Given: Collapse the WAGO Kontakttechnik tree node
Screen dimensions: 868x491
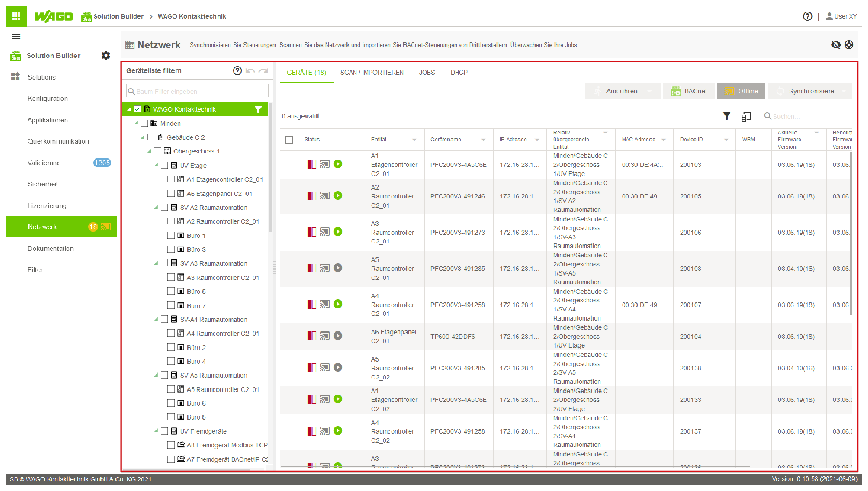Looking at the screenshot, I should [x=129, y=109].
